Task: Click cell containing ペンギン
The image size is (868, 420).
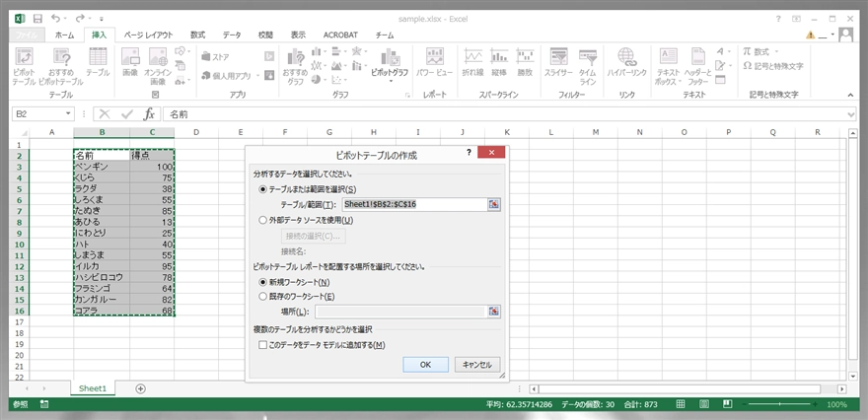Action: click(102, 167)
